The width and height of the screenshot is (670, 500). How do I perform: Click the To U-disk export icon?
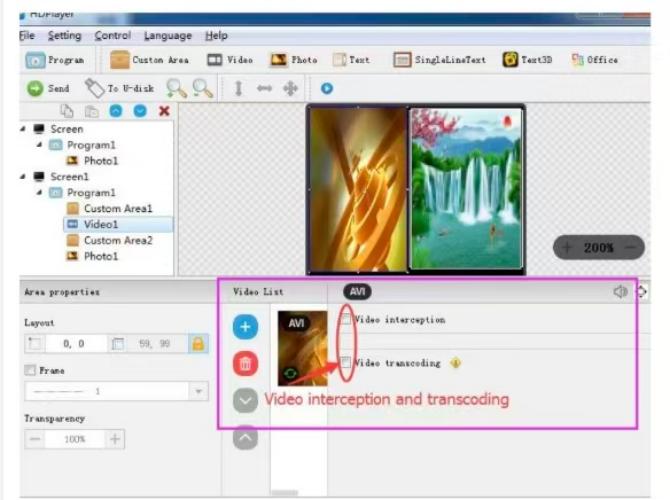[95, 88]
